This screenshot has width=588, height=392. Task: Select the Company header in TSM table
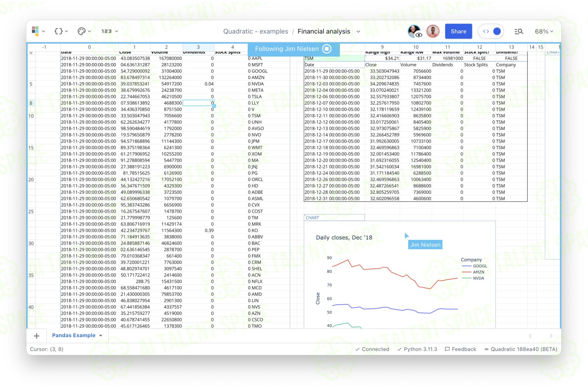[x=506, y=65]
